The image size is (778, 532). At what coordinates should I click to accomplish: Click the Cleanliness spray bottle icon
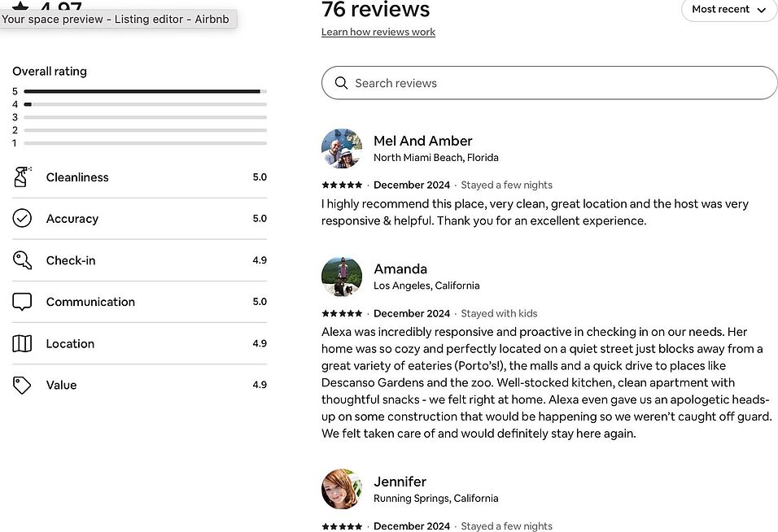tap(22, 177)
